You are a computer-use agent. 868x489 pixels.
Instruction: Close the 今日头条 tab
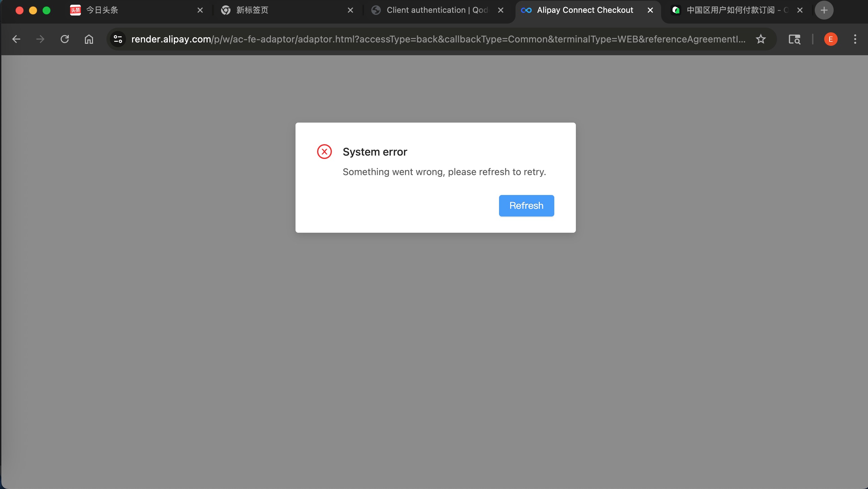[200, 10]
